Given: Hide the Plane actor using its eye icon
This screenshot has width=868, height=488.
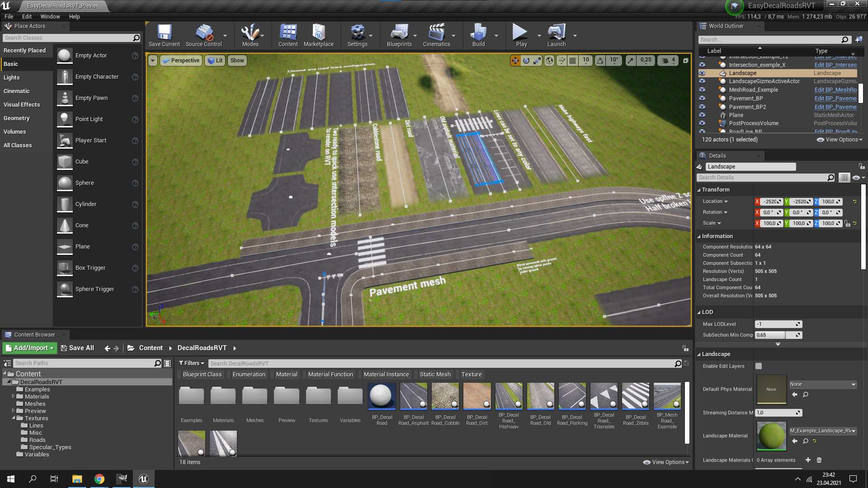Looking at the screenshot, I should [702, 115].
